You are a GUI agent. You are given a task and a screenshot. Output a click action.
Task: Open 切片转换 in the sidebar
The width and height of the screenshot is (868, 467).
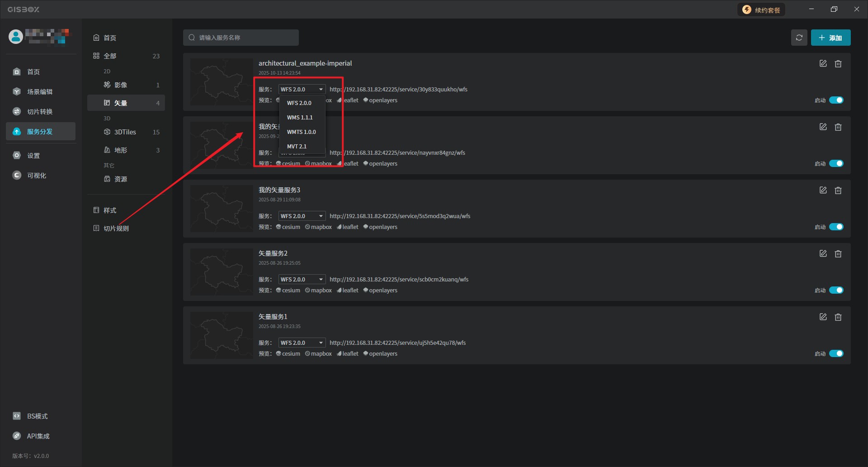40,112
